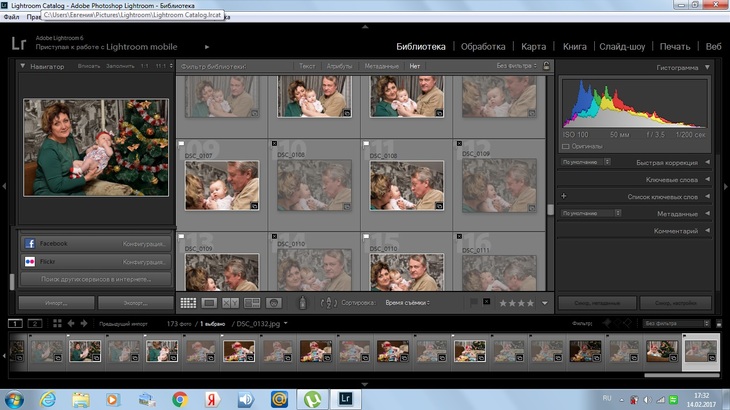Open toolbar content options arrow
This screenshot has width=730, height=410.
[x=545, y=303]
